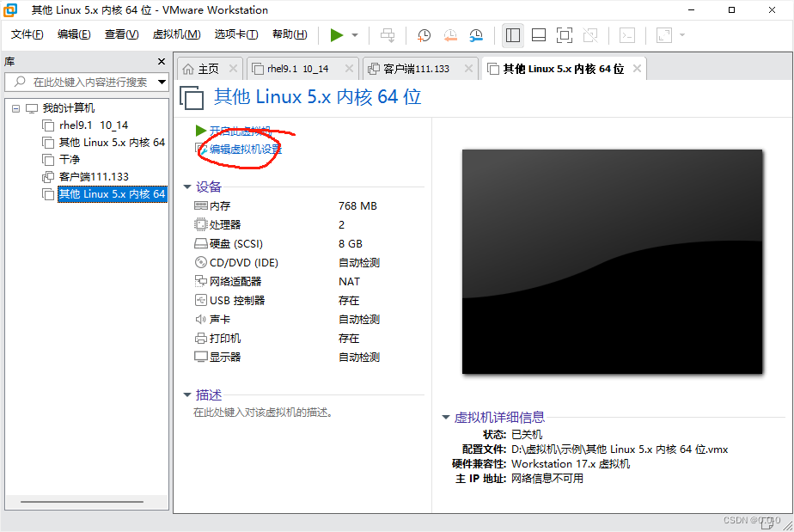Close the 其他 Linux 5.x 内核 64 位 tab

[637, 69]
